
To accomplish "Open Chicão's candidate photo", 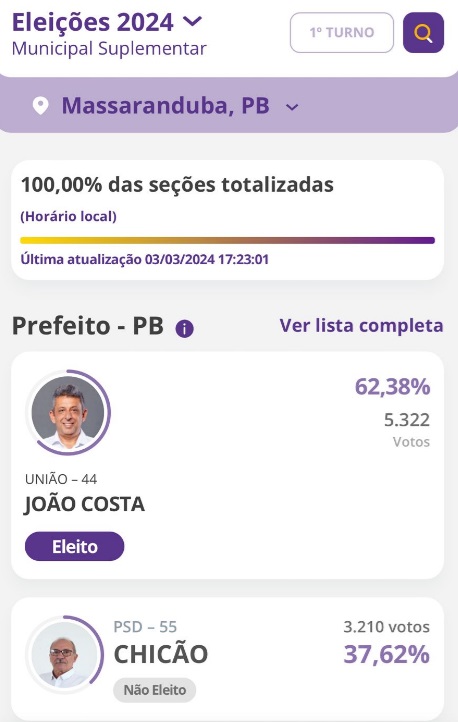I will (x=65, y=654).
